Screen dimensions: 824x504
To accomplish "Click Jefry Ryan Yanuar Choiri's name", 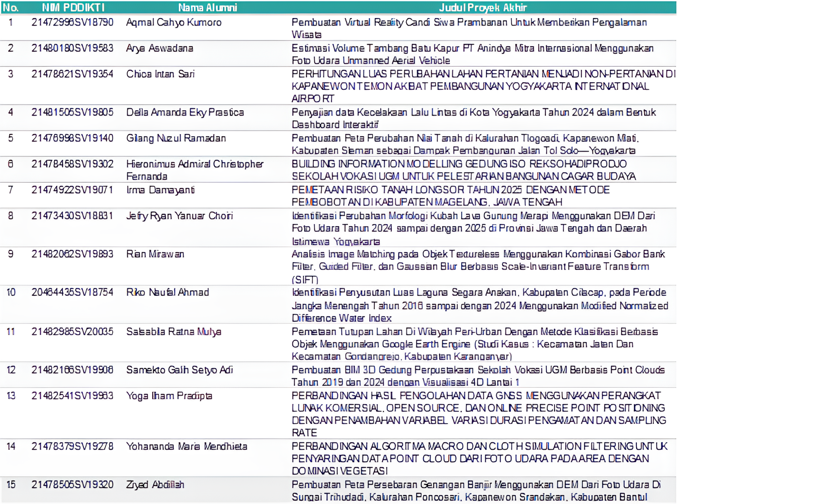I will (179, 215).
